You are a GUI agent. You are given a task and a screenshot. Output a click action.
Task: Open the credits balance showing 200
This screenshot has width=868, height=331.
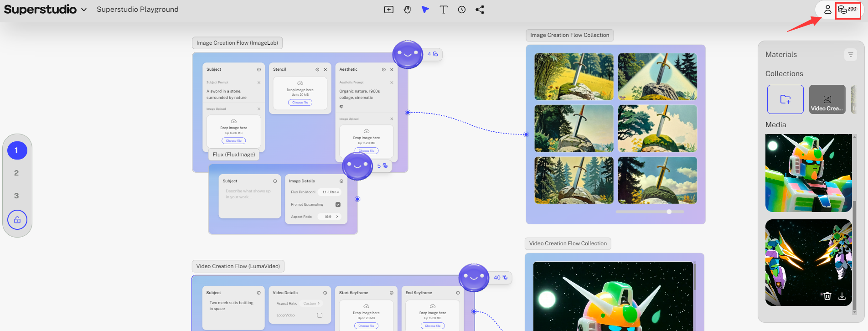[847, 10]
